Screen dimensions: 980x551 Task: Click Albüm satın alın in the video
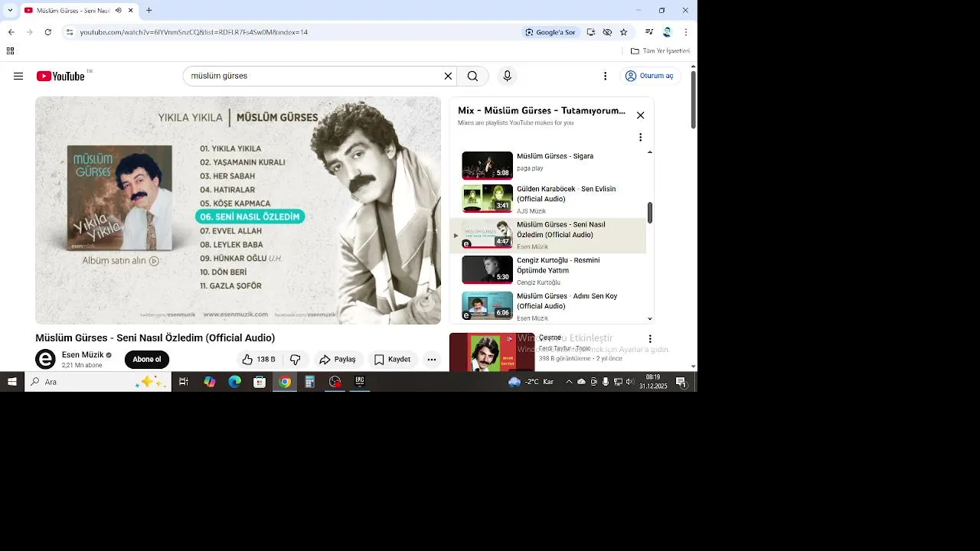tap(121, 260)
